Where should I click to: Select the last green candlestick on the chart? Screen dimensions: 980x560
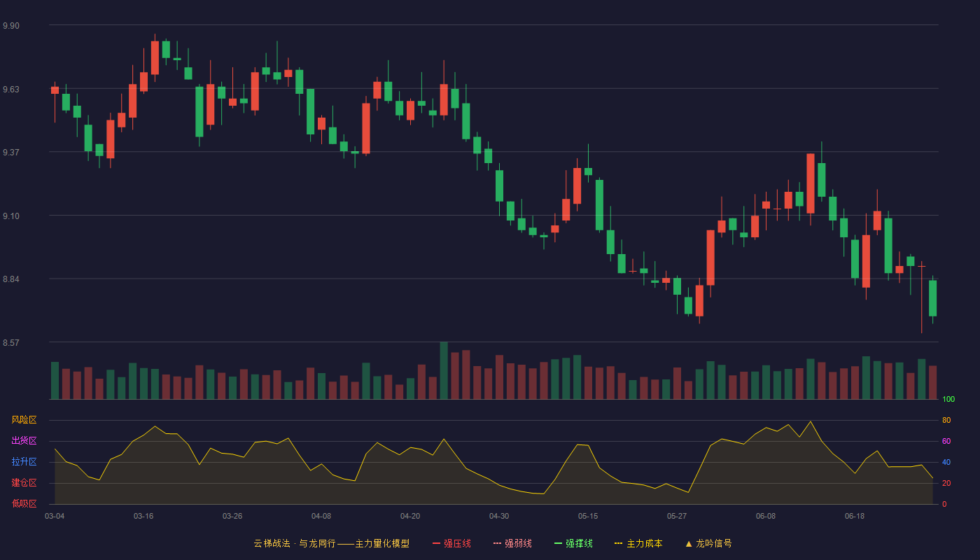(x=932, y=298)
